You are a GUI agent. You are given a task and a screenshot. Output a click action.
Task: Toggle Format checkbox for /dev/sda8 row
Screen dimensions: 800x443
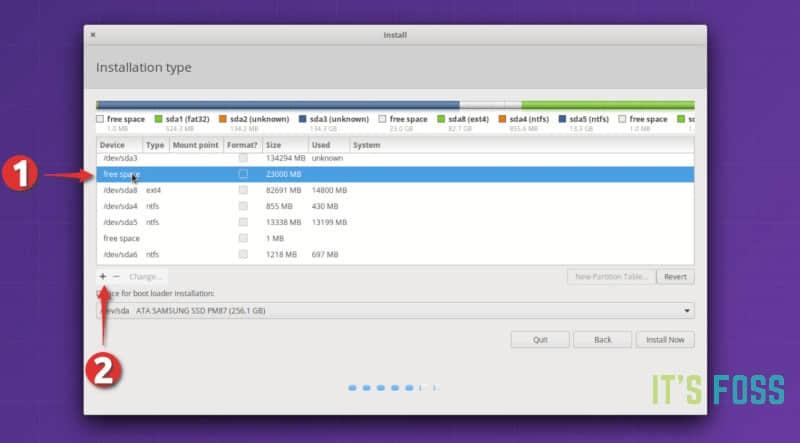pos(243,190)
